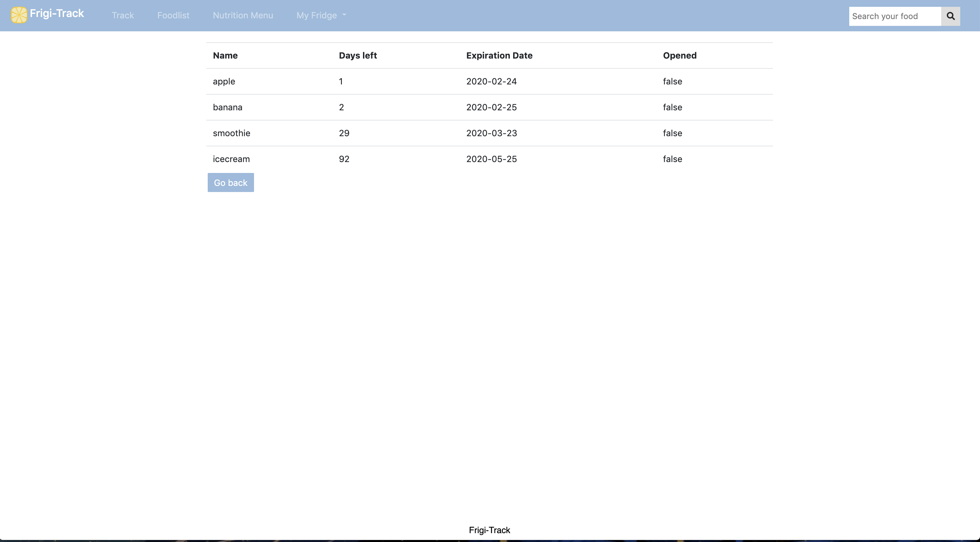Open the Track page
The height and width of the screenshot is (542, 980).
point(123,15)
